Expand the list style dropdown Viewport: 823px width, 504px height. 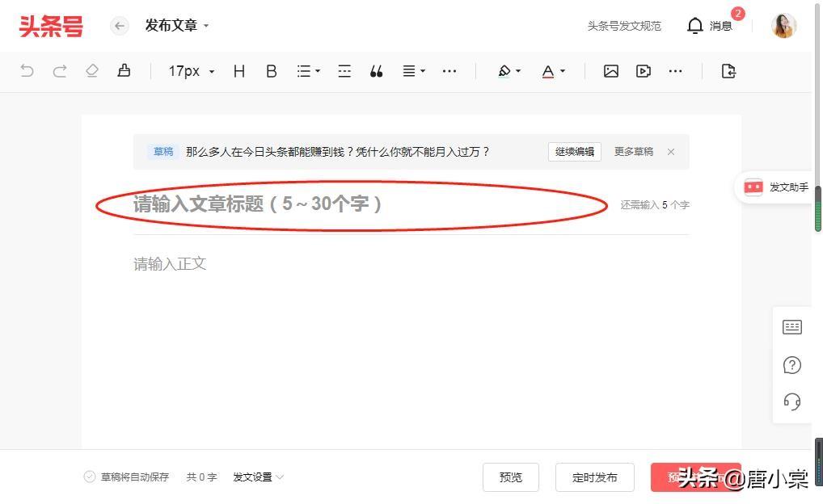[x=308, y=71]
